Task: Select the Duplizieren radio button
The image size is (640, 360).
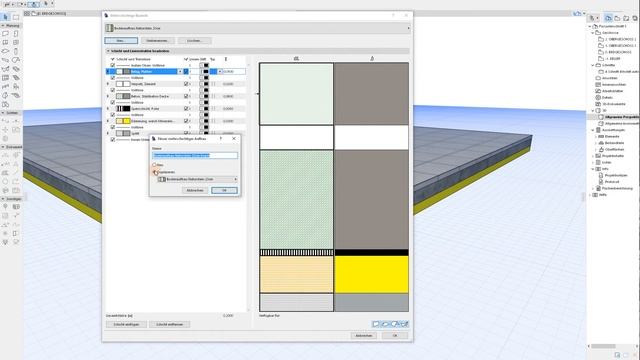Action: [155, 172]
